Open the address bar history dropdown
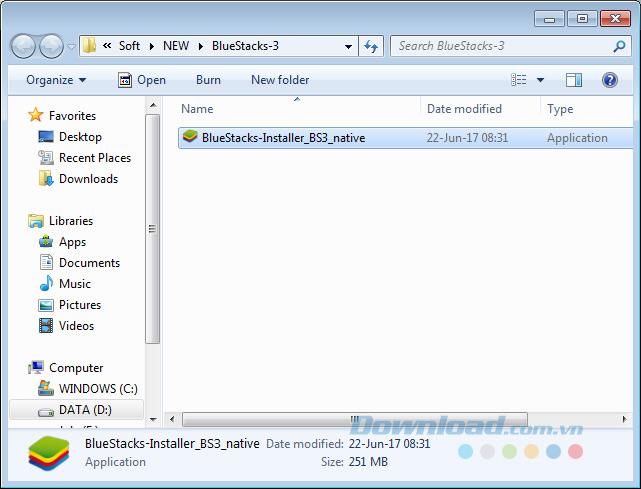The width and height of the screenshot is (641, 489). coord(348,46)
